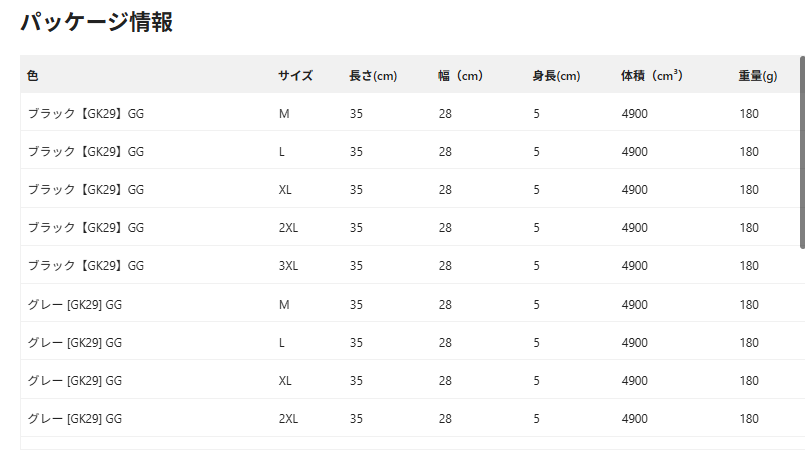This screenshot has height=451, width=805.
Task: Click the color cell in ブラック M row
Action: pyautogui.click(x=86, y=114)
